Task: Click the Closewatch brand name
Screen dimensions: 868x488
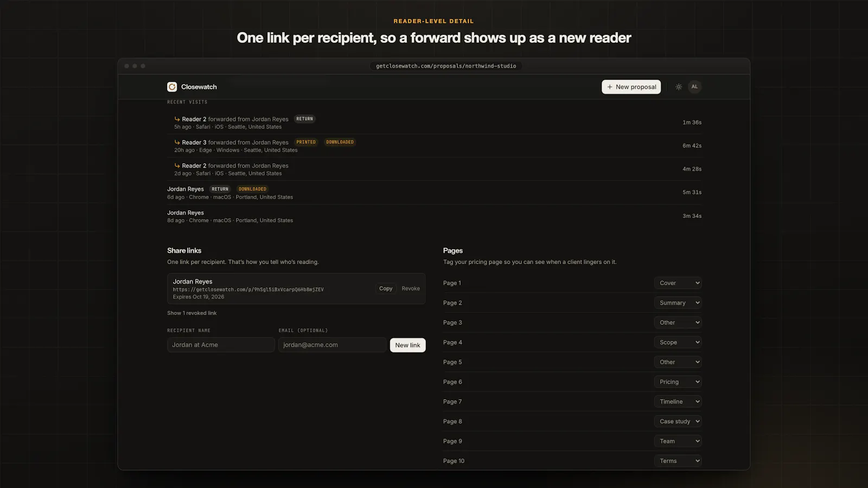Action: [x=199, y=87]
